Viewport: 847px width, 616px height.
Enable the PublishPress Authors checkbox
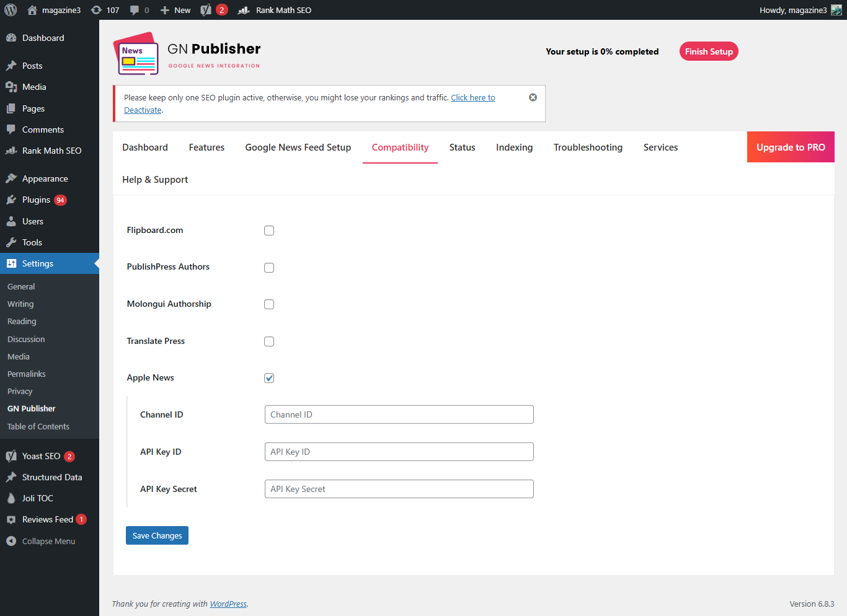[x=269, y=268]
